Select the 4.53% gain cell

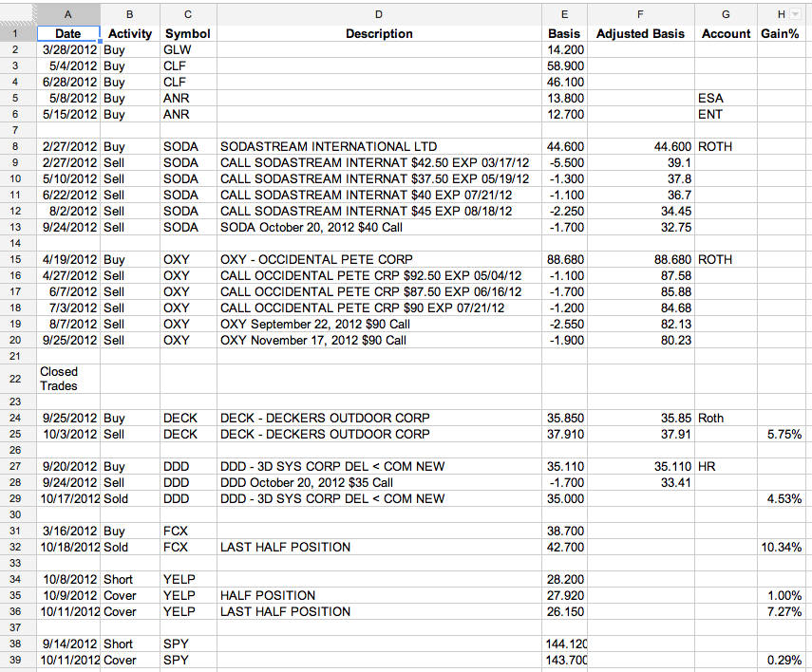tap(781, 498)
